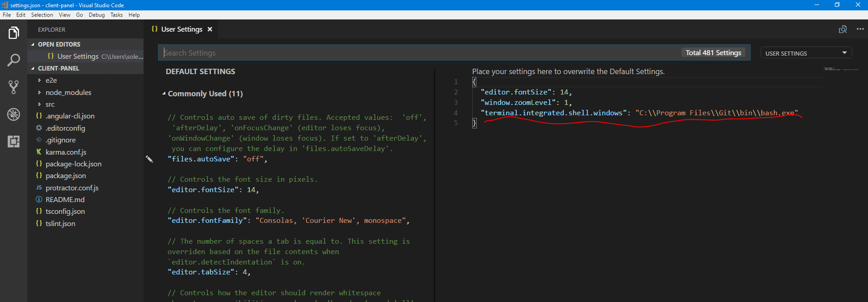
Task: Click the terminal.integrated.shell.windows setting line
Action: (639, 113)
